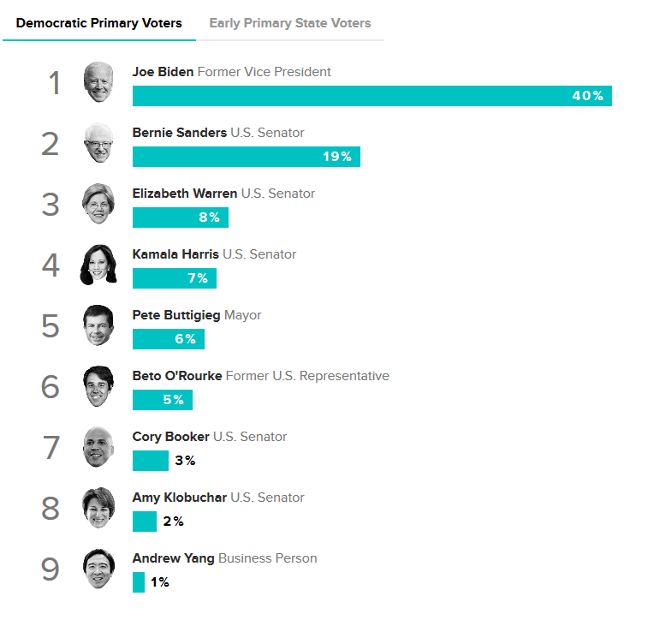The height and width of the screenshot is (620, 672).
Task: Click the Kamala Harris 7% bar
Action: tap(175, 278)
